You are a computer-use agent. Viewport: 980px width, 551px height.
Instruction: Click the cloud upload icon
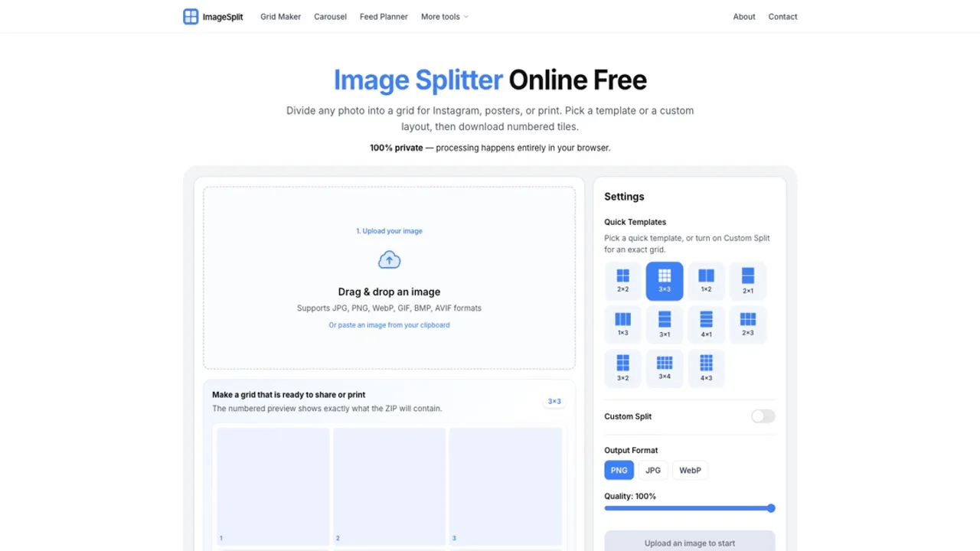point(389,260)
